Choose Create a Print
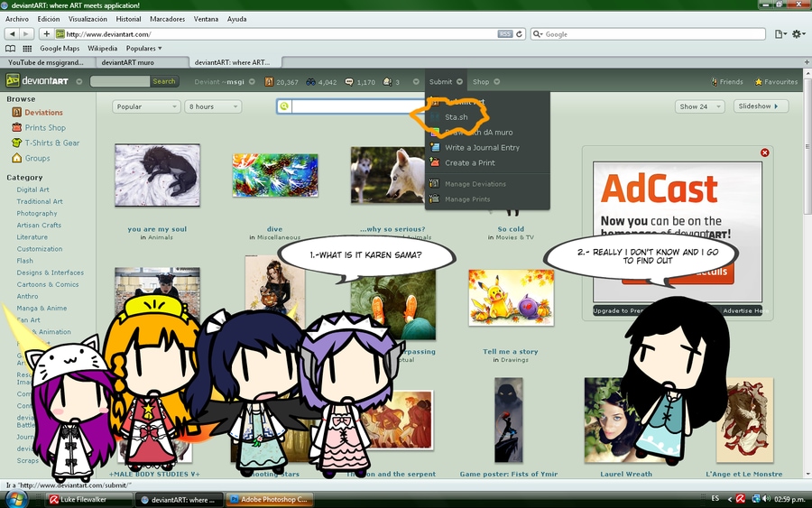This screenshot has width=812, height=508. pos(470,162)
